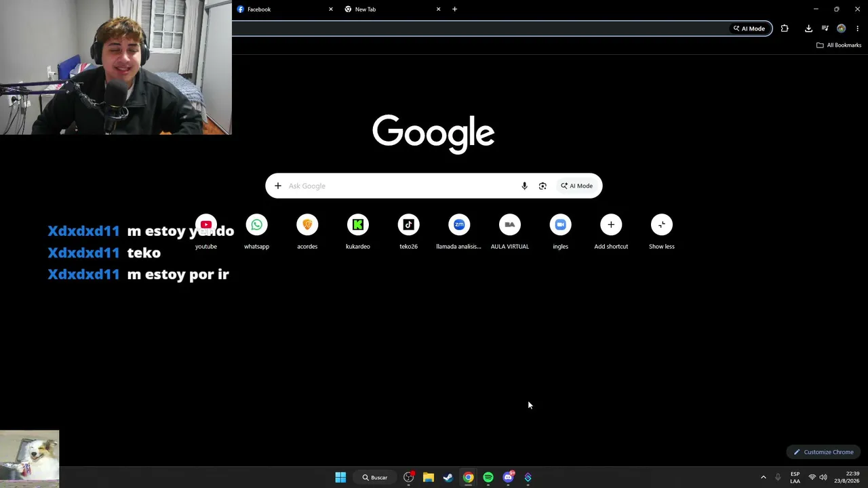
Task: Open the media controls button
Action: coord(825,28)
